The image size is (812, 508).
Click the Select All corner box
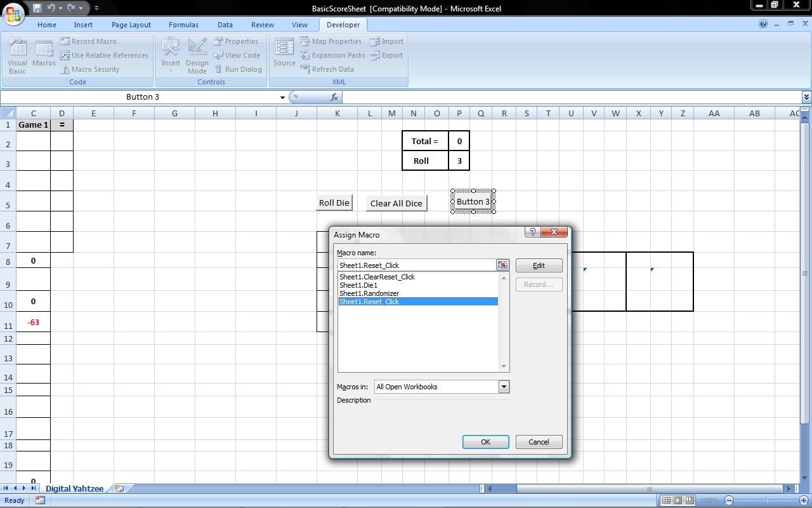pyautogui.click(x=8, y=113)
